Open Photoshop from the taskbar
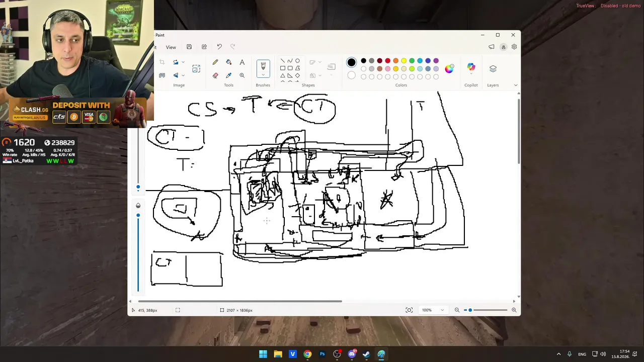The width and height of the screenshot is (644, 362). (323, 354)
